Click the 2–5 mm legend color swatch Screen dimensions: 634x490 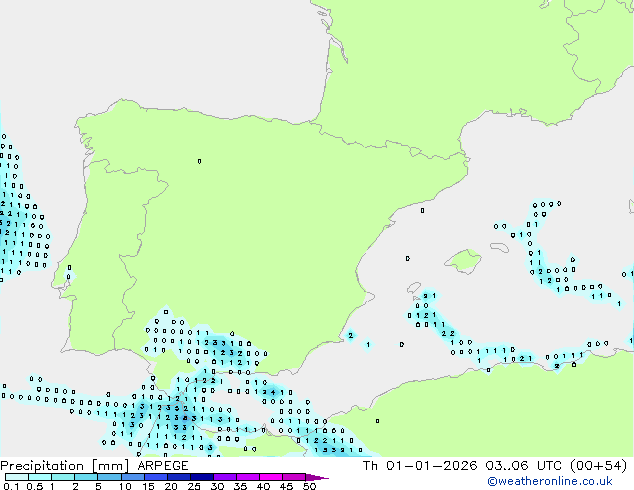tap(86, 477)
